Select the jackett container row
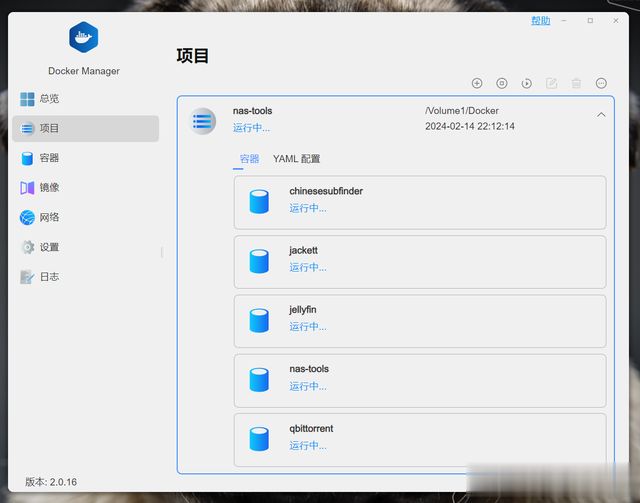The width and height of the screenshot is (640, 503). (420, 262)
